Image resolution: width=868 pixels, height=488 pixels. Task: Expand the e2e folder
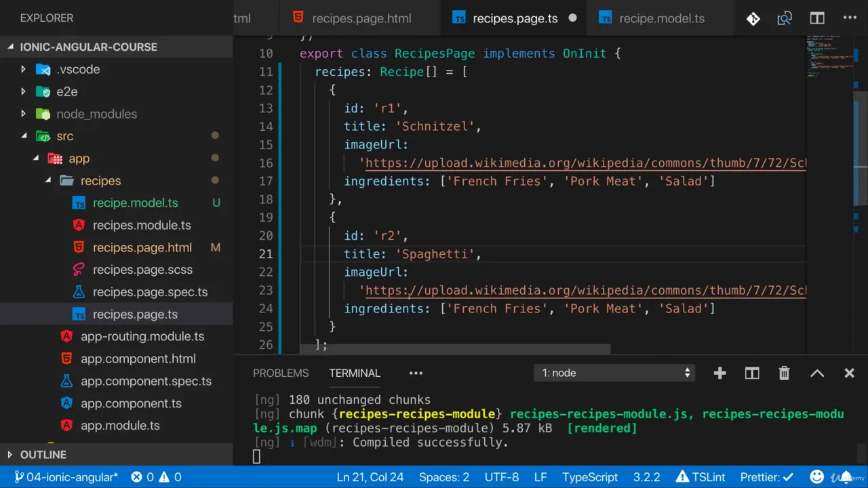(24, 91)
